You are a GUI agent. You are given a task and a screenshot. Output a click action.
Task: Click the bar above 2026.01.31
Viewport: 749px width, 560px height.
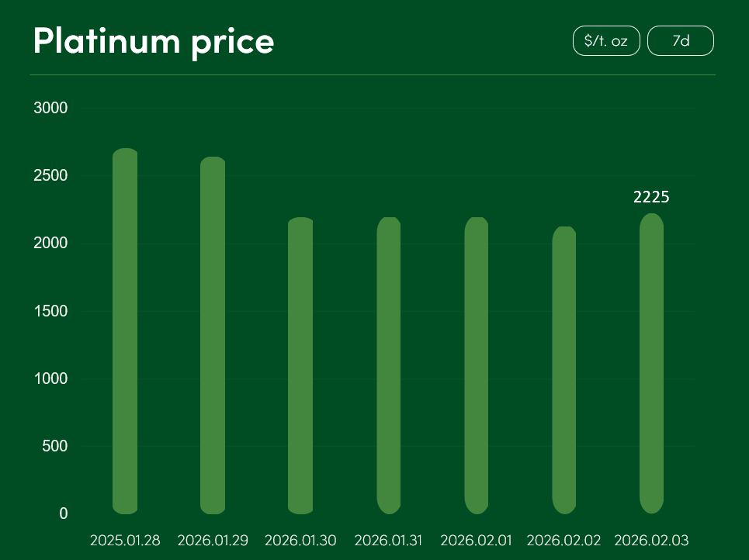[388, 365]
